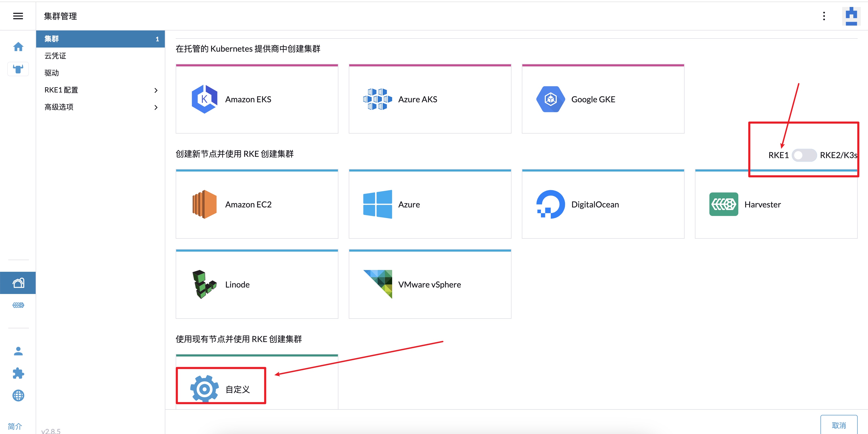Click the DigitalOcean logo icon
Image resolution: width=868 pixels, height=434 pixels.
point(551,204)
